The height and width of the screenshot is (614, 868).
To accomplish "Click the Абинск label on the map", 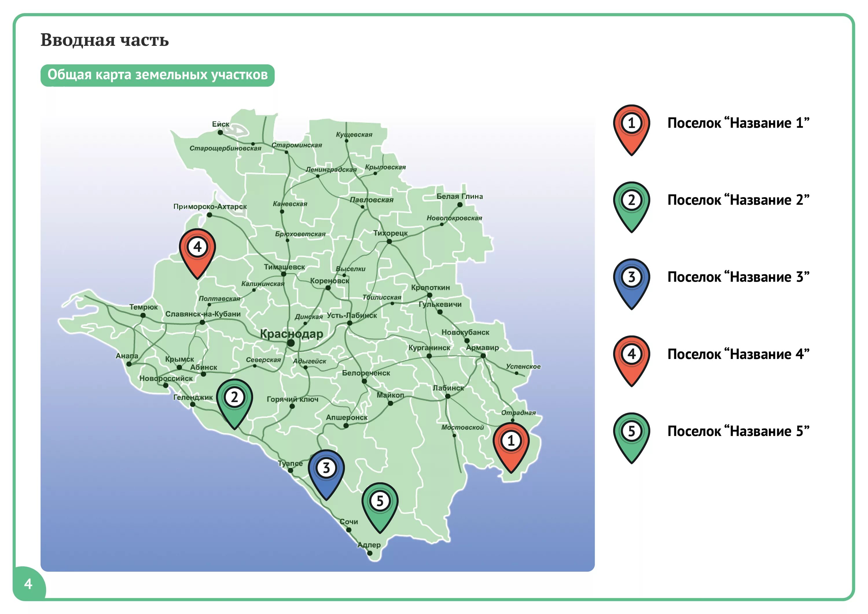I will point(203,368).
